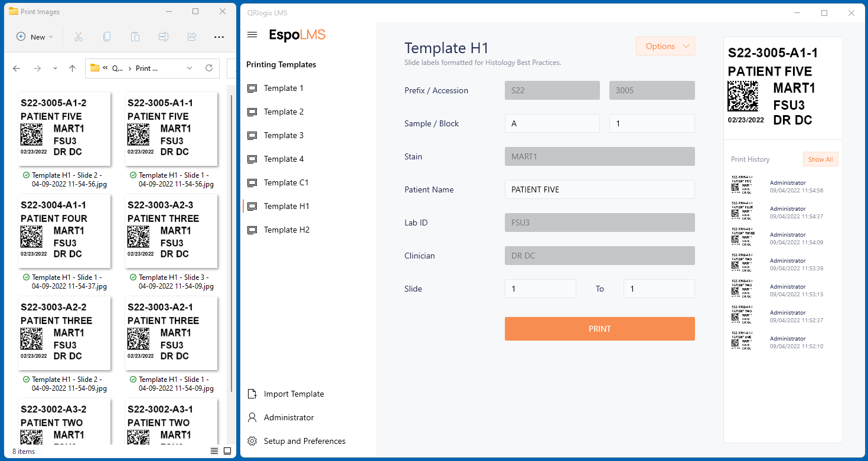This screenshot has height=461, width=868.
Task: Open print history entry from 11:53:39
Action: click(782, 264)
